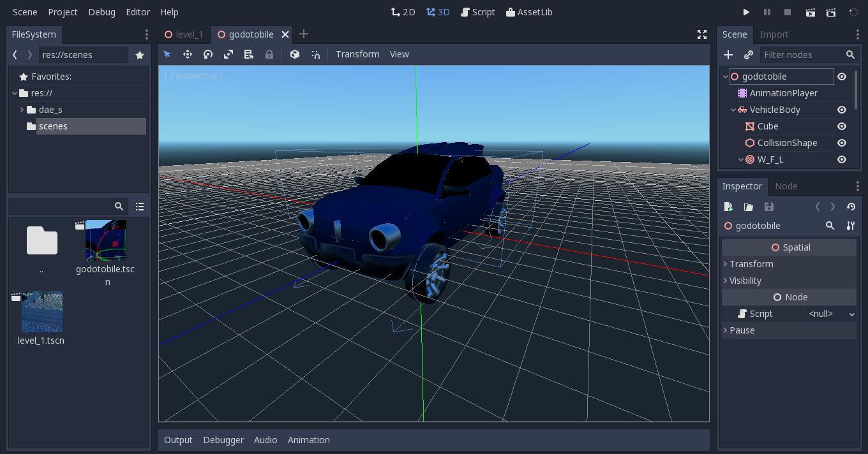The width and height of the screenshot is (868, 454).
Task: Play the current scene with clapper icon
Action: (810, 12)
